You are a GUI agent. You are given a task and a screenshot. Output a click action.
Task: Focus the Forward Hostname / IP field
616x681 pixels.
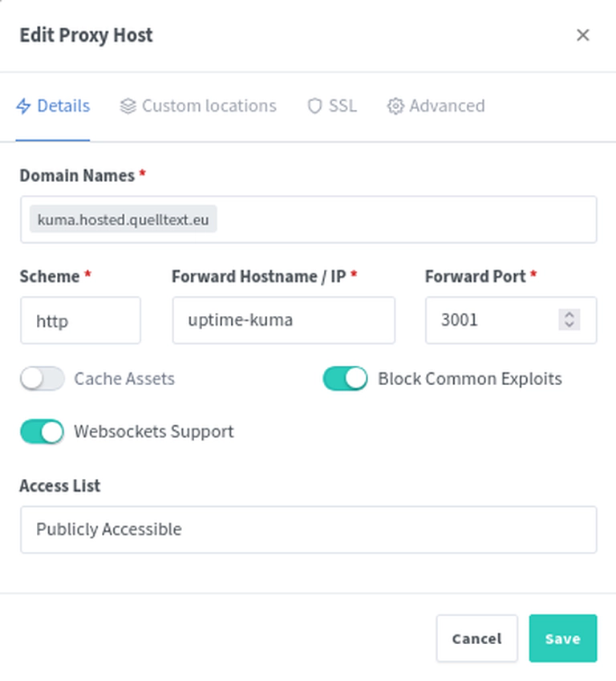(284, 321)
